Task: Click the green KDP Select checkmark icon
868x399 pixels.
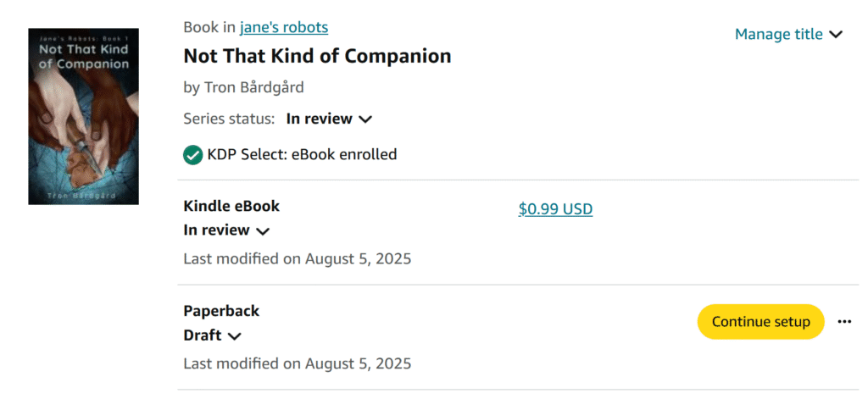Action: point(193,155)
